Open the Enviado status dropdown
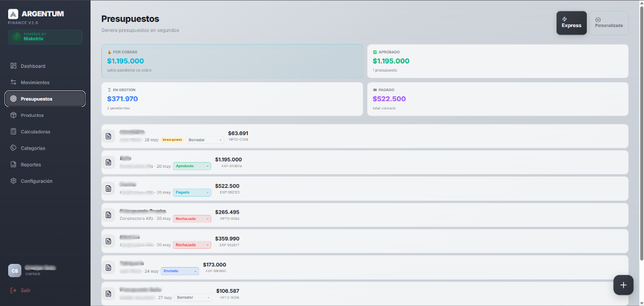Viewport: 644px width, 306px height. (180, 271)
